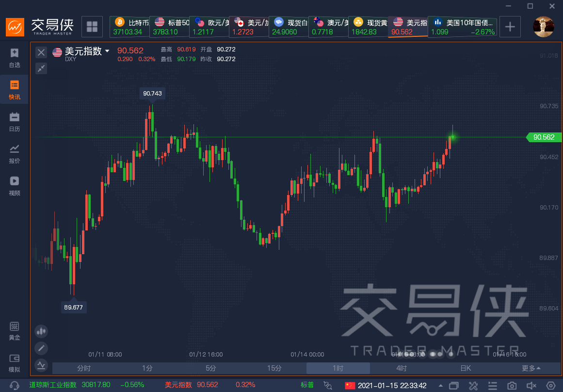This screenshot has height=392, width=563.
Task: Maximize the application window
Action: (530, 6)
